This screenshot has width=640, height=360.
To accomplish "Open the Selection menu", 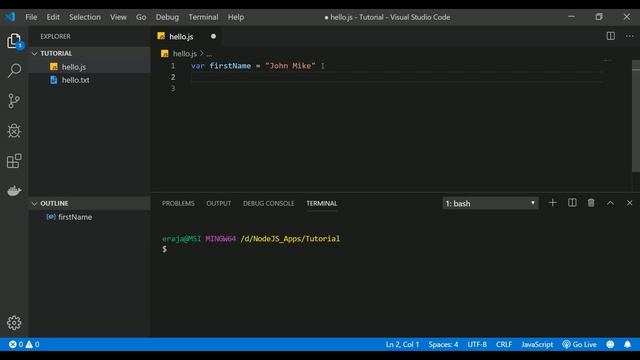I will [x=84, y=17].
